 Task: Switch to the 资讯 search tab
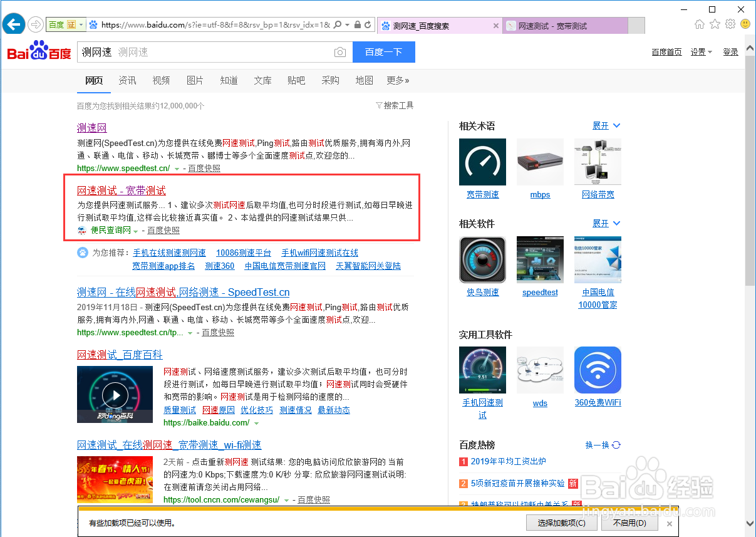tap(127, 80)
